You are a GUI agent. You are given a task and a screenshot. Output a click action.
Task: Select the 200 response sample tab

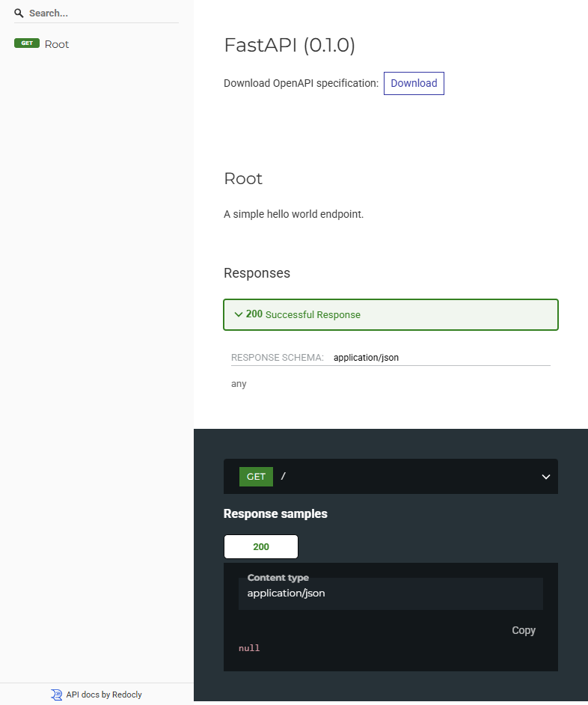coord(261,547)
